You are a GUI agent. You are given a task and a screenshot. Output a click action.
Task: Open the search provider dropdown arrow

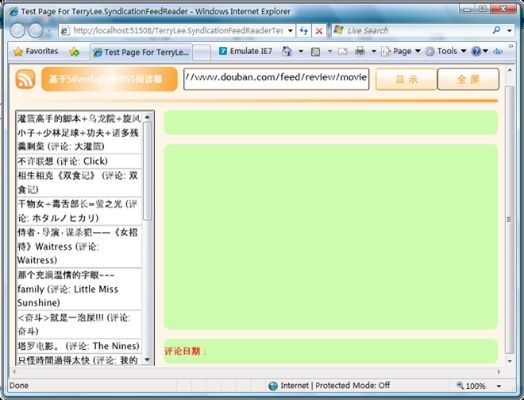pos(509,31)
